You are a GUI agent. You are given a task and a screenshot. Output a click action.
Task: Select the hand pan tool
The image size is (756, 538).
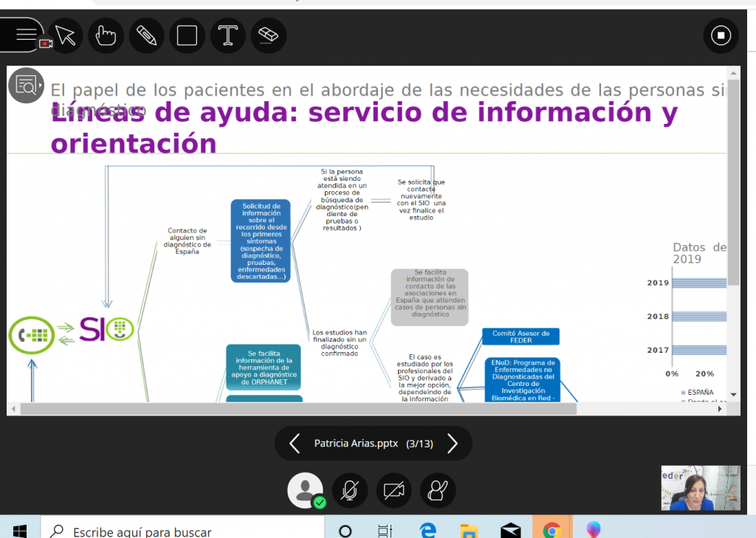106,35
